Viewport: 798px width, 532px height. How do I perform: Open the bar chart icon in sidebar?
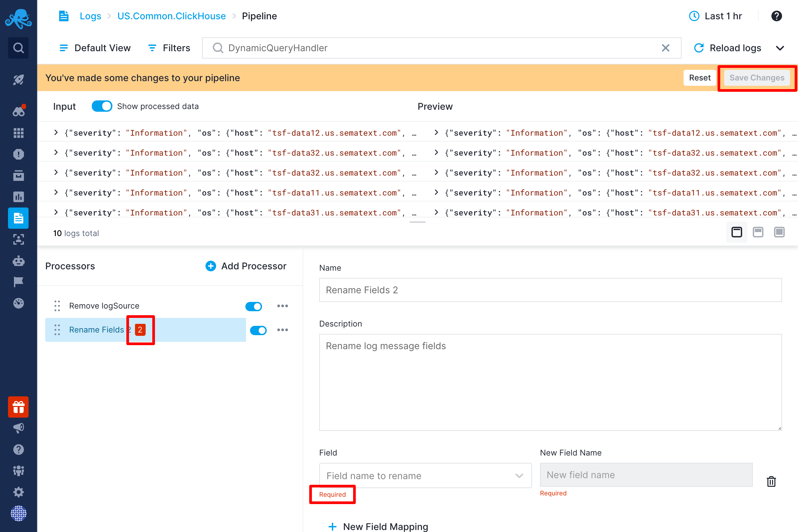[18, 197]
